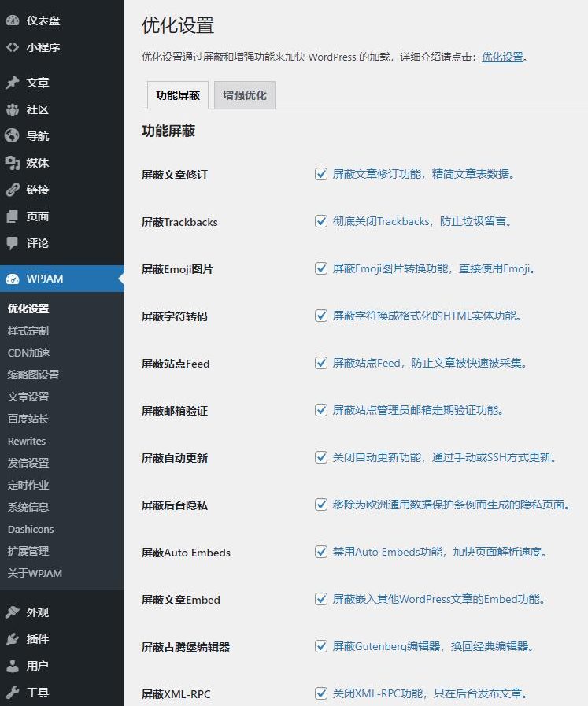
Task: Click the 屏蔽文章修订 setting label
Action: 175,175
